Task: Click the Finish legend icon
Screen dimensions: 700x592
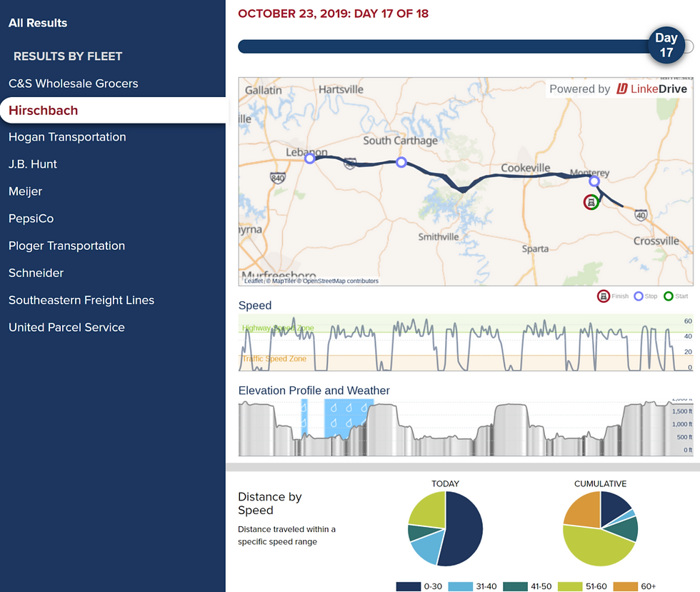Action: tap(603, 296)
